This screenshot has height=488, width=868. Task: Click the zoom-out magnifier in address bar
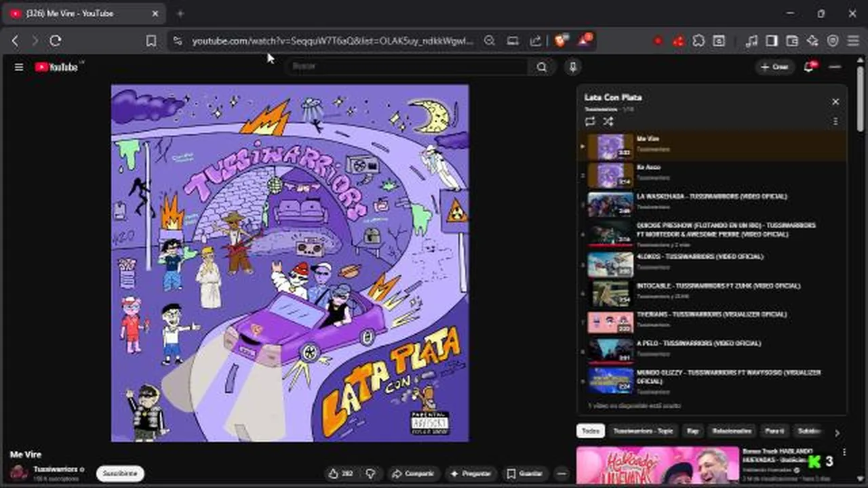click(x=490, y=41)
